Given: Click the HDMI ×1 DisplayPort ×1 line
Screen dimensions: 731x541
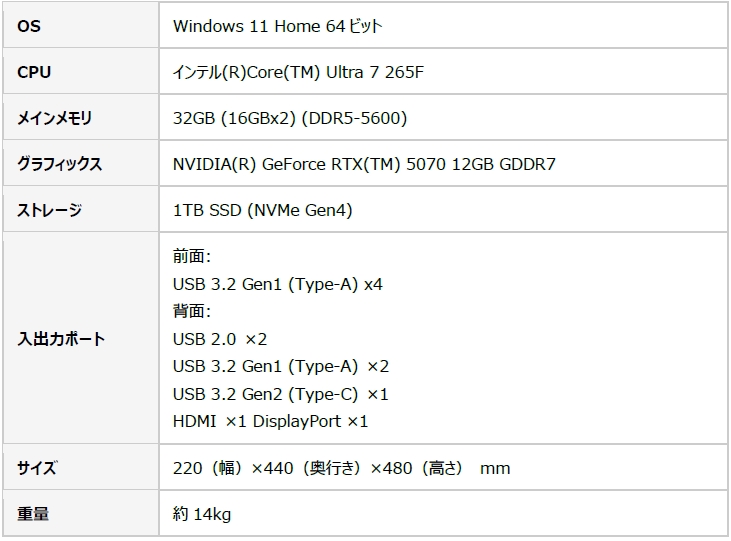Looking at the screenshot, I should click(x=270, y=421).
